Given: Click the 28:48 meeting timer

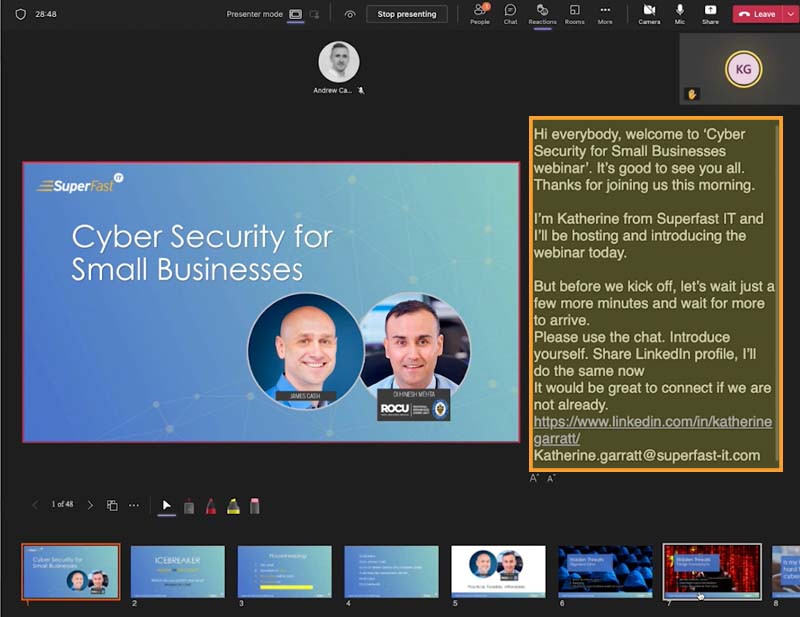Looking at the screenshot, I should coord(46,14).
